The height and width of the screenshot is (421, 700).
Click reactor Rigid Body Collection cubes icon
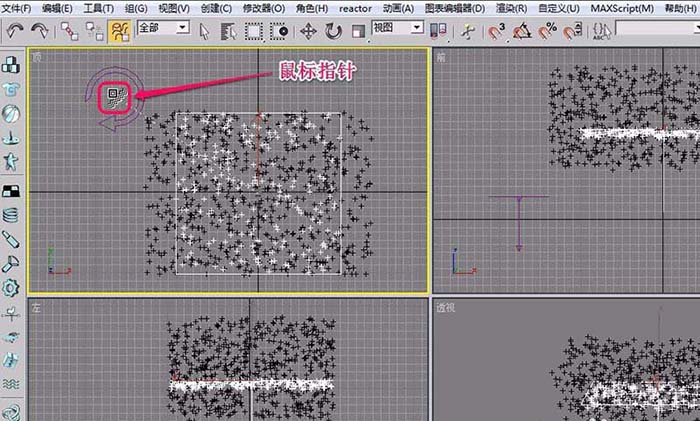(11, 65)
